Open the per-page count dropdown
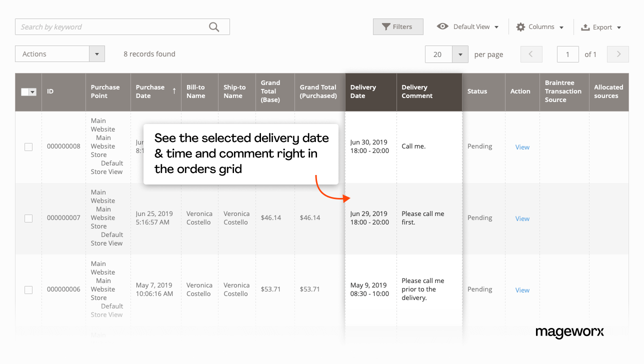This screenshot has height=364, width=644. tap(460, 54)
